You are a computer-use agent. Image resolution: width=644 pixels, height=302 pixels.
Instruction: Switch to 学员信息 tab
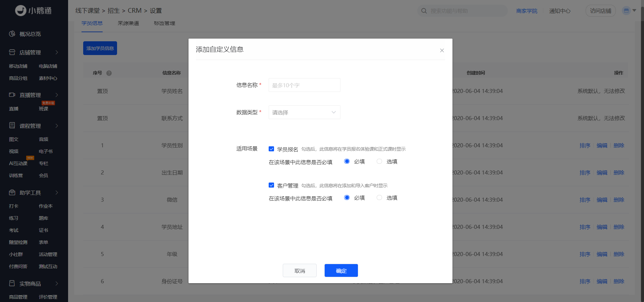(x=92, y=23)
